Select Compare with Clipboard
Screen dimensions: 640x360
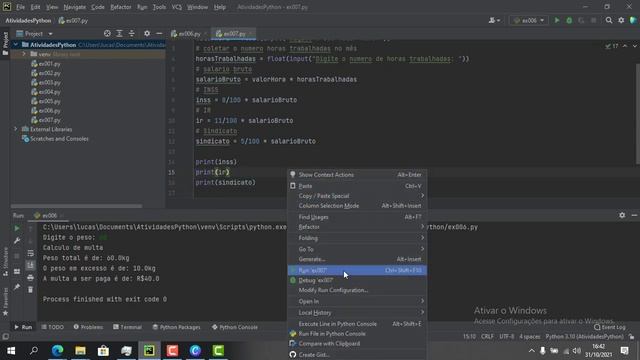coord(357,344)
